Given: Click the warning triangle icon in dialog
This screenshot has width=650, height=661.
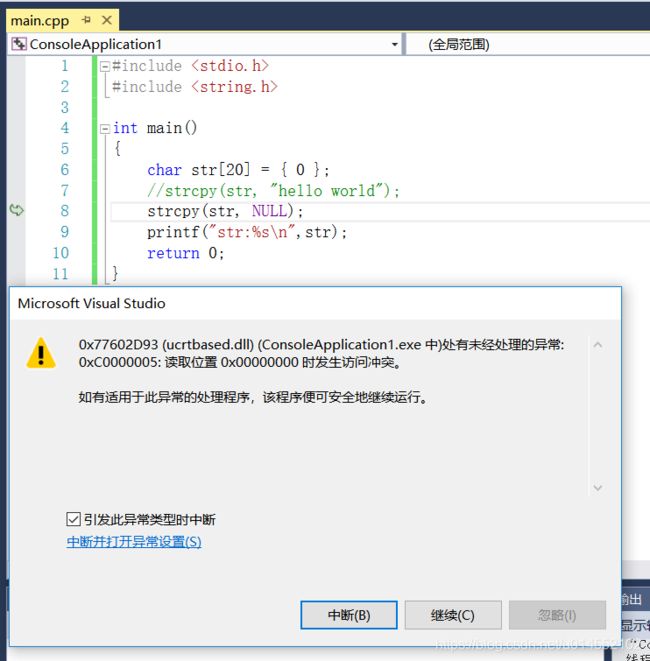Looking at the screenshot, I should (41, 353).
